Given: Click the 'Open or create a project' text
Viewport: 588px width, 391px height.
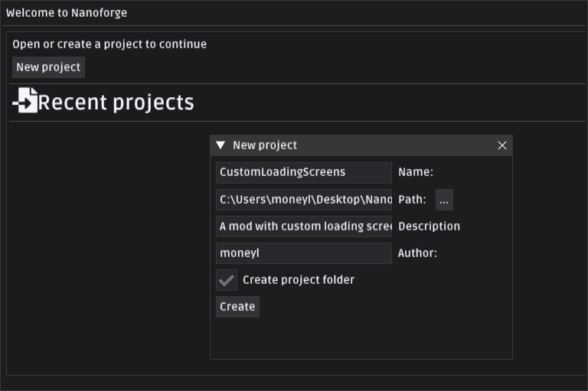Looking at the screenshot, I should [x=109, y=44].
